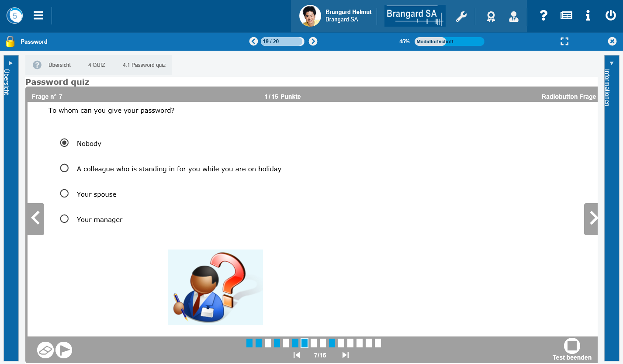Open the user profile icon
The width and height of the screenshot is (623, 364).
point(513,17)
